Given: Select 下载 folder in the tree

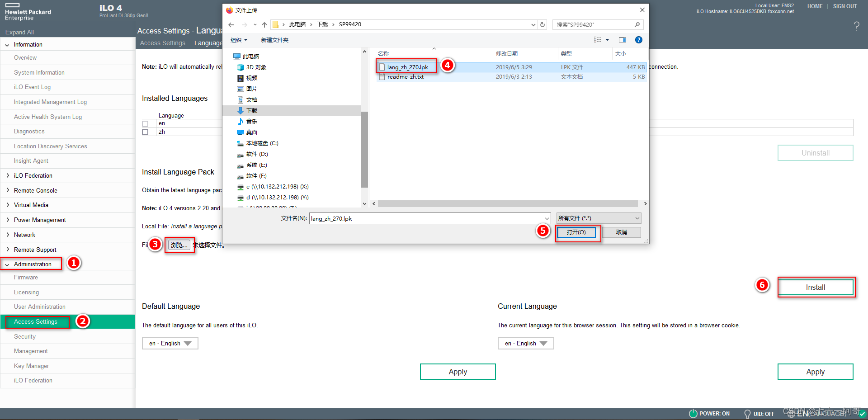Looking at the screenshot, I should click(x=247, y=111).
